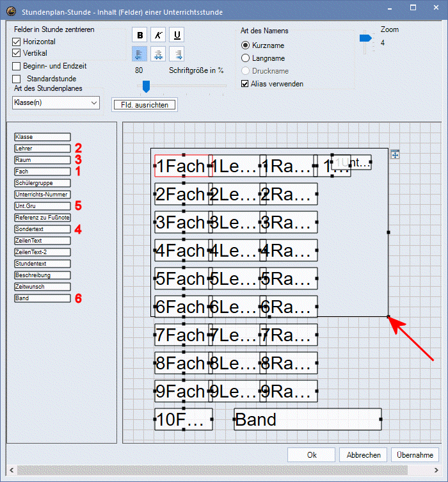Enable the Beginn- und Endzeit checkbox
The width and height of the screenshot is (448, 482).
tap(17, 65)
